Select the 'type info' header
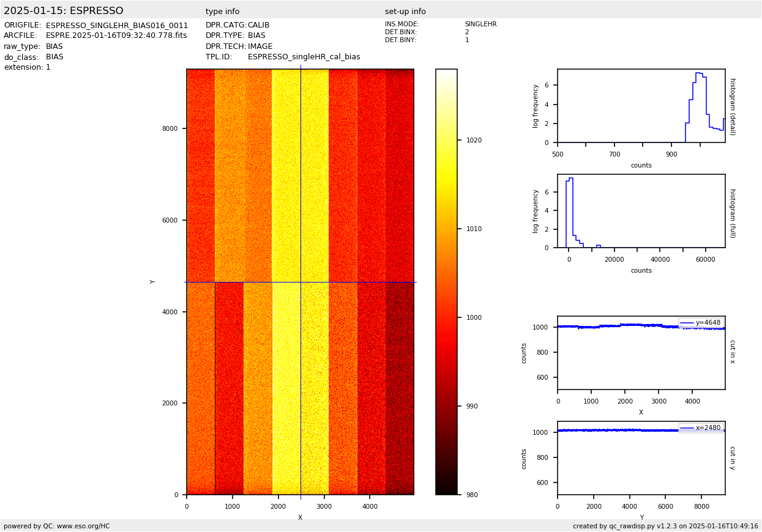The height and width of the screenshot is (532, 762). point(222,12)
